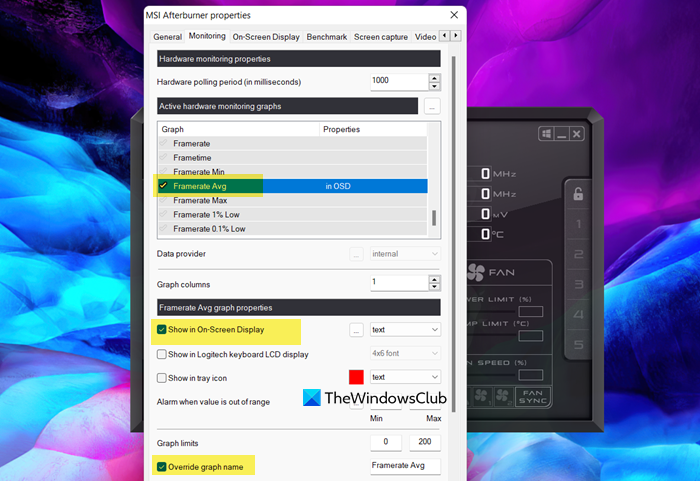The height and width of the screenshot is (481, 700).
Task: Enable Show in Logitech keyboard LCD display
Action: 162,354
